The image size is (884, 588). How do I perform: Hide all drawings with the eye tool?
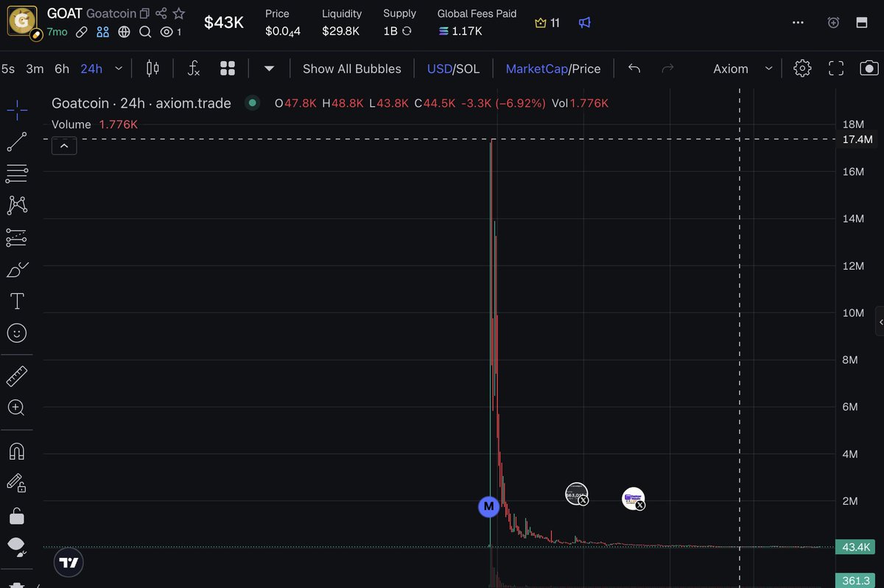17,547
